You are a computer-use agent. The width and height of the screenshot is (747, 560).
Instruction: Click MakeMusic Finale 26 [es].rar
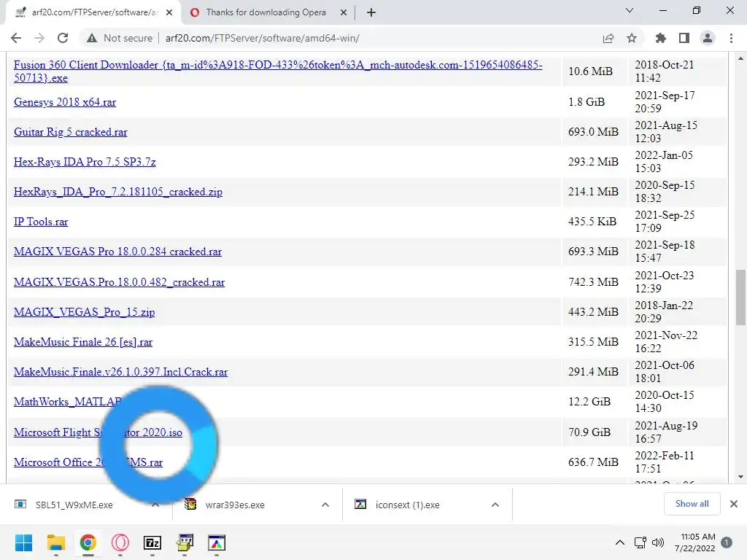(83, 342)
